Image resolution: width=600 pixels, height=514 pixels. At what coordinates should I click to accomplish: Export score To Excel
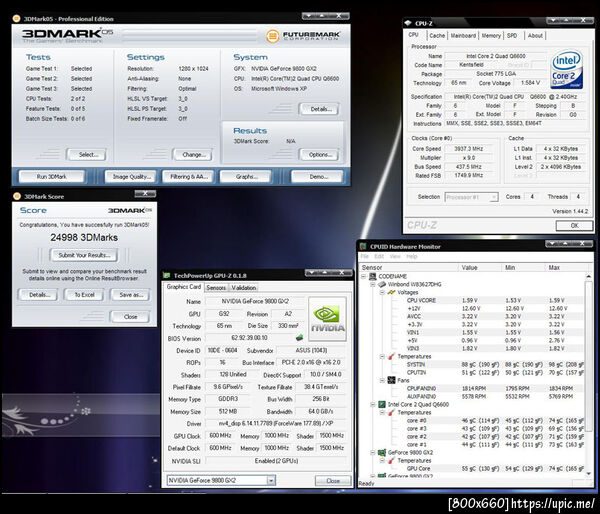[84, 295]
